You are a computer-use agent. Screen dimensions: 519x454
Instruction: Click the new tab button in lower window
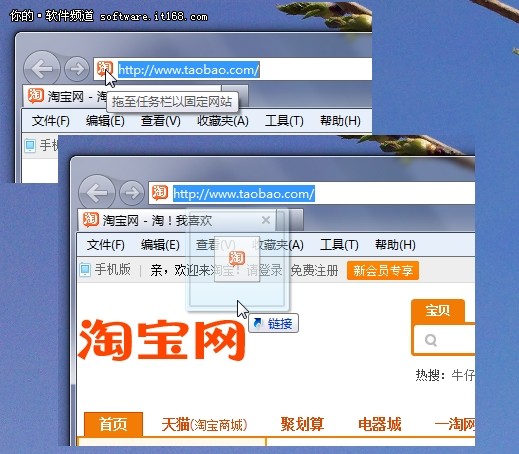pos(290,220)
